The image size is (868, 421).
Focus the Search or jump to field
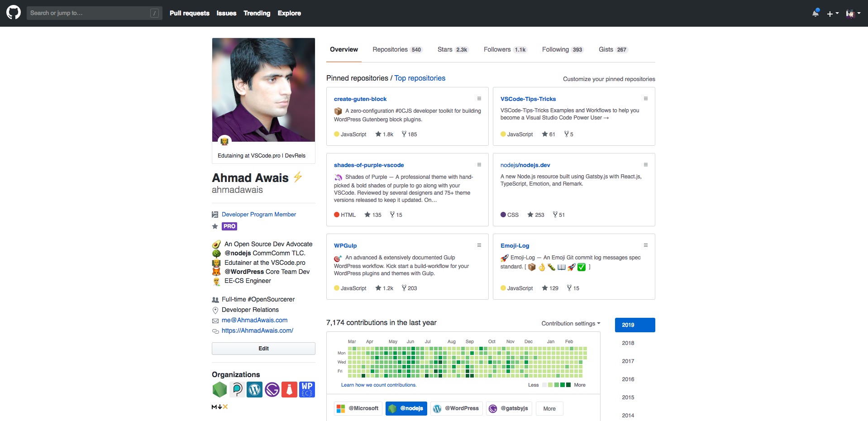tap(94, 13)
